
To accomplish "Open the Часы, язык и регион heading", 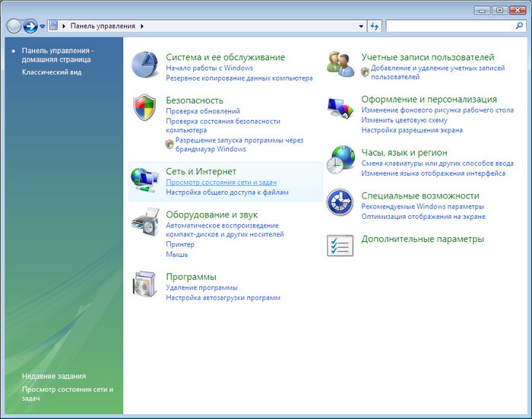I will [x=404, y=152].
